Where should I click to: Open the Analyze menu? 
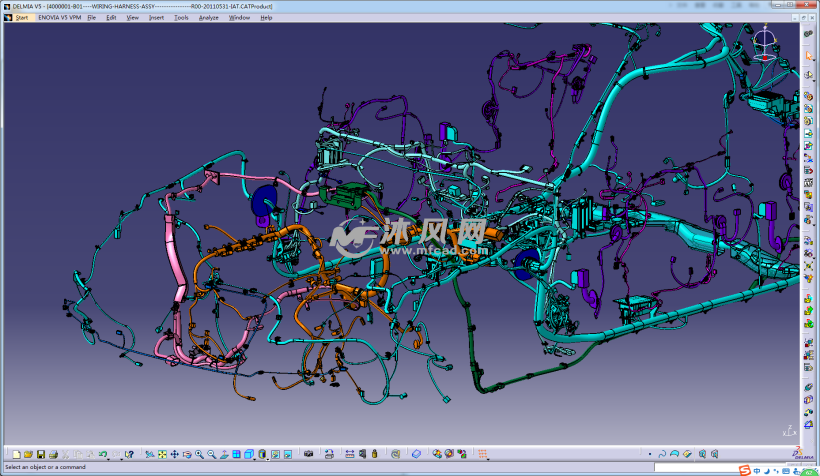pyautogui.click(x=208, y=18)
